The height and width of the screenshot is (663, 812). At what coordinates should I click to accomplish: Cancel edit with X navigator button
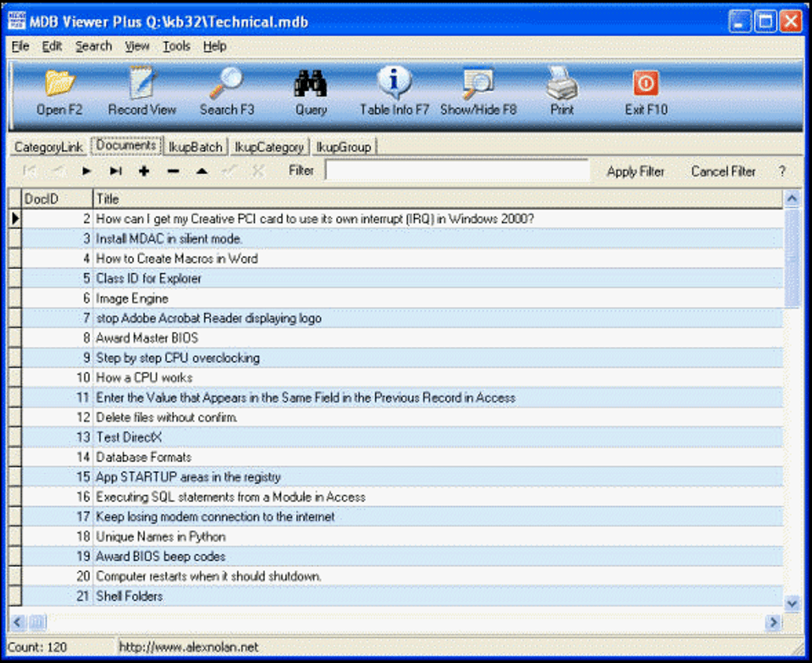click(x=259, y=171)
